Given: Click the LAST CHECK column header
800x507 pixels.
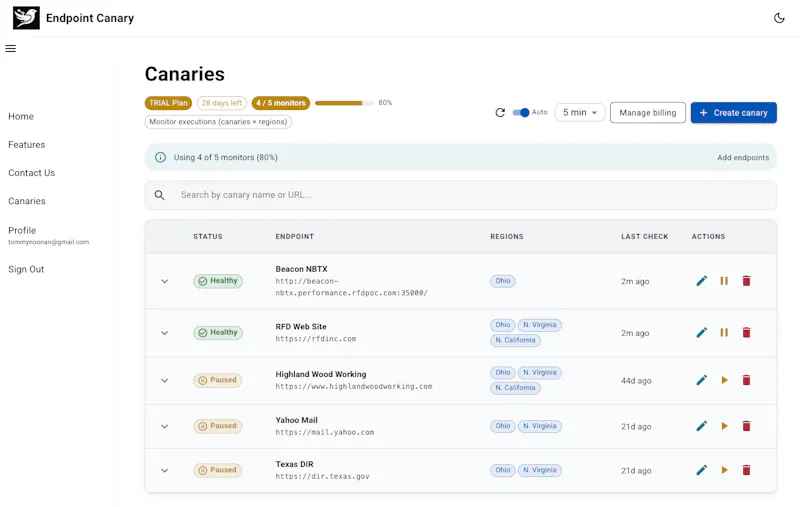Looking at the screenshot, I should pyautogui.click(x=644, y=237).
